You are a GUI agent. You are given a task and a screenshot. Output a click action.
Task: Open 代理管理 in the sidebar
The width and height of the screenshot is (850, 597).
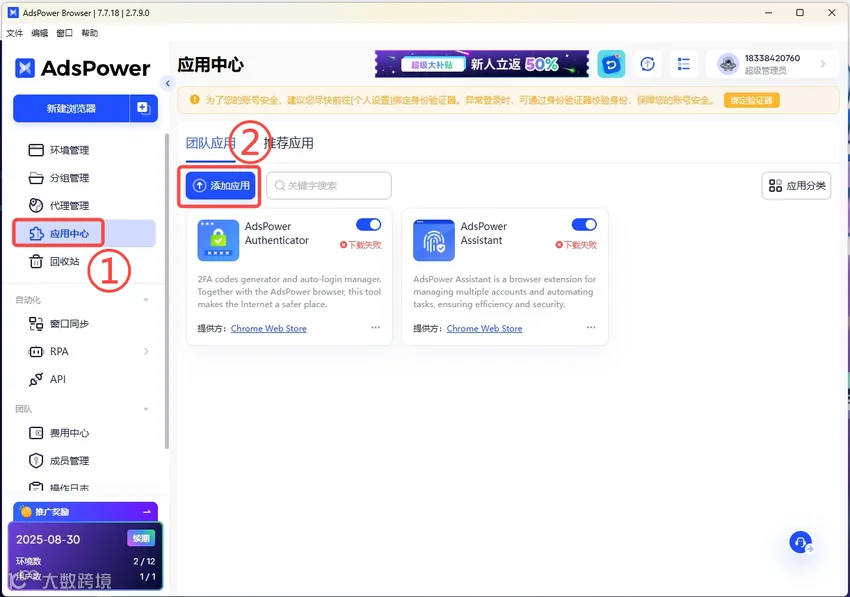pyautogui.click(x=59, y=206)
